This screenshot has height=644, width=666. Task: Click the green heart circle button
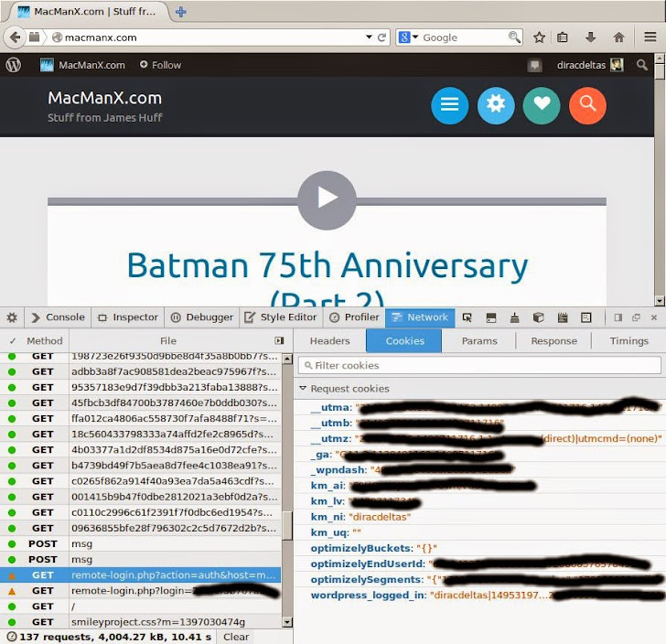(542, 105)
